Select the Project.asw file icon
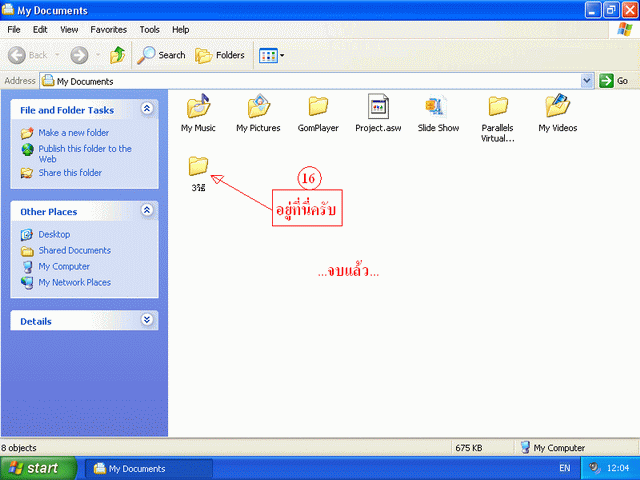 coord(378,106)
